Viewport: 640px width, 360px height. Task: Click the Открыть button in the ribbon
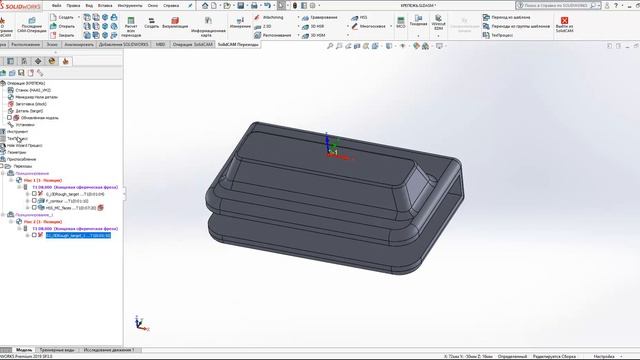(x=62, y=26)
